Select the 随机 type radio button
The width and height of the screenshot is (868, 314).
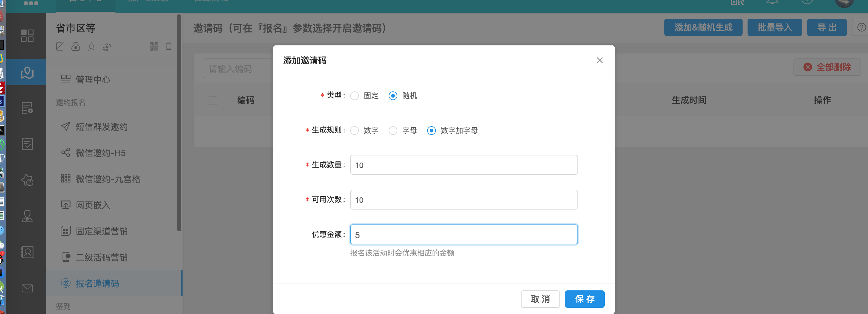click(393, 96)
